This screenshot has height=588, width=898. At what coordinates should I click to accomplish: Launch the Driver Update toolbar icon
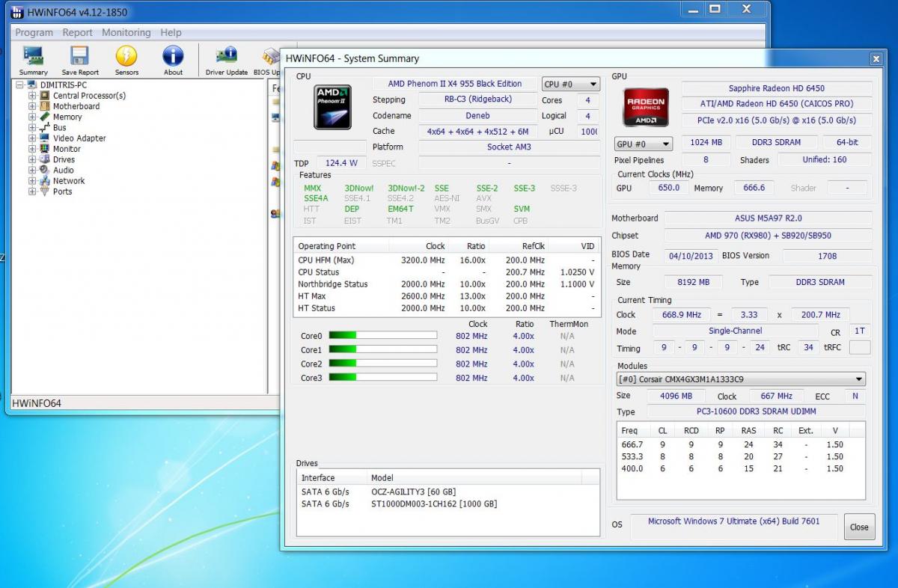[x=226, y=57]
